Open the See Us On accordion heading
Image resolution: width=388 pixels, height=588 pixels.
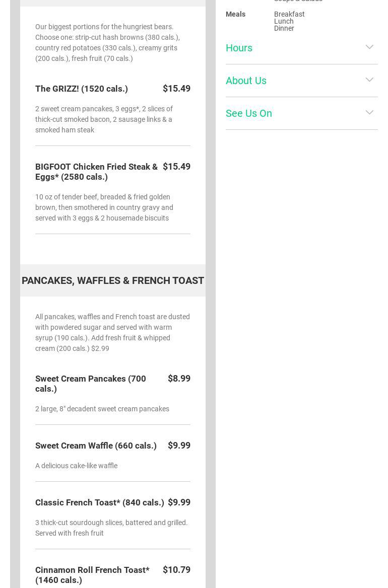coord(249,113)
